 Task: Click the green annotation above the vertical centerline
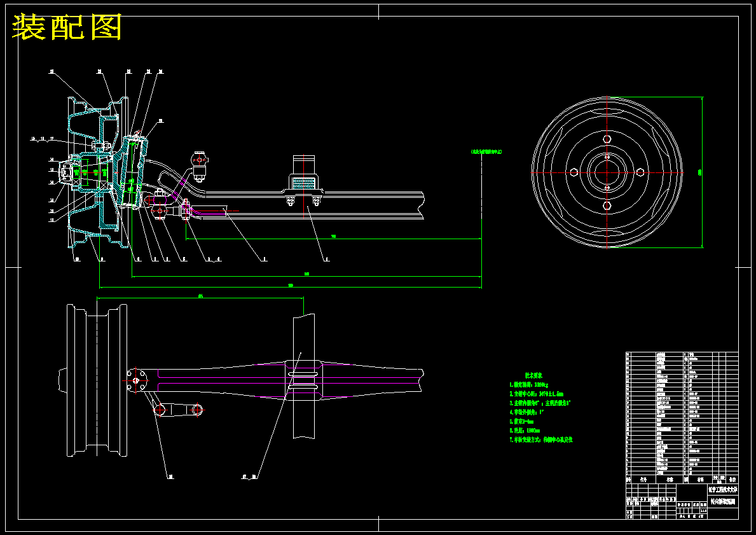[x=486, y=151]
